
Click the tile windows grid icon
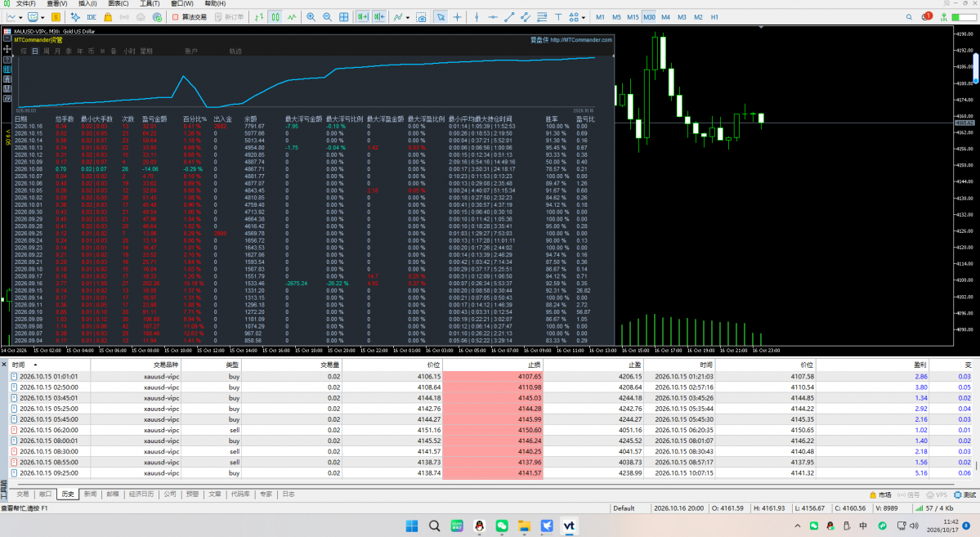pos(344,17)
